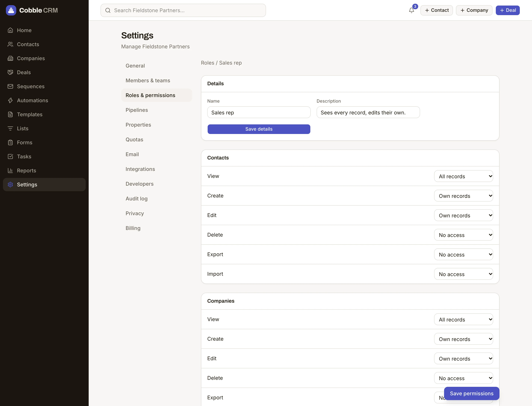Open the Contacts Create permission dropdown

pos(463,196)
